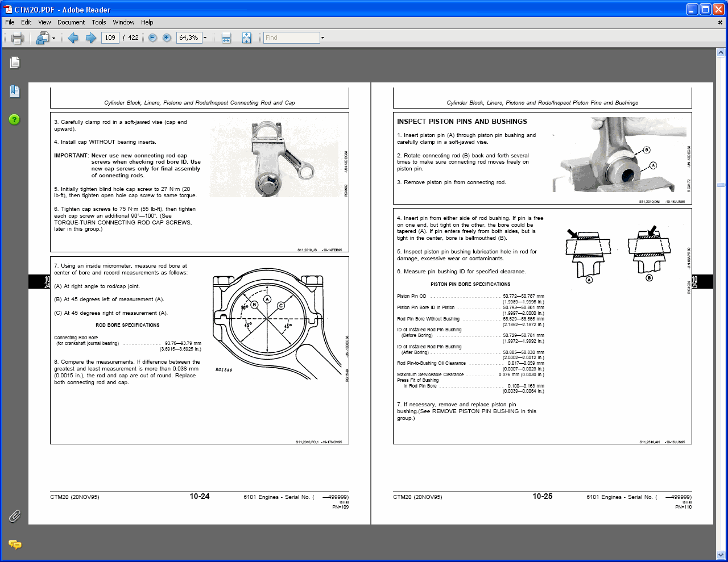The width and height of the screenshot is (728, 562).
Task: Click the Print toolbar icon
Action: pos(18,38)
